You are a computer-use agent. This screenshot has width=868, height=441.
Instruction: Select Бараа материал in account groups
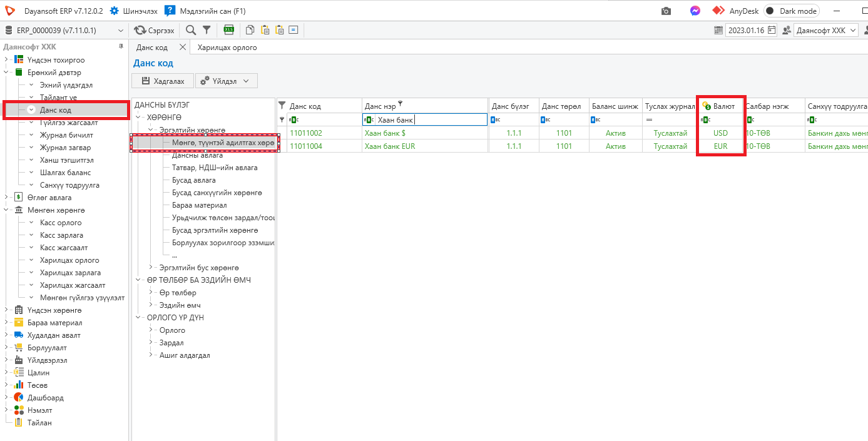point(199,205)
